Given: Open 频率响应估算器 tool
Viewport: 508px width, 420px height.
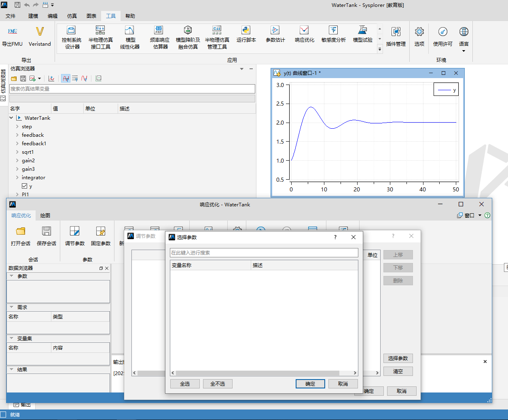Looking at the screenshot, I should pyautogui.click(x=159, y=37).
